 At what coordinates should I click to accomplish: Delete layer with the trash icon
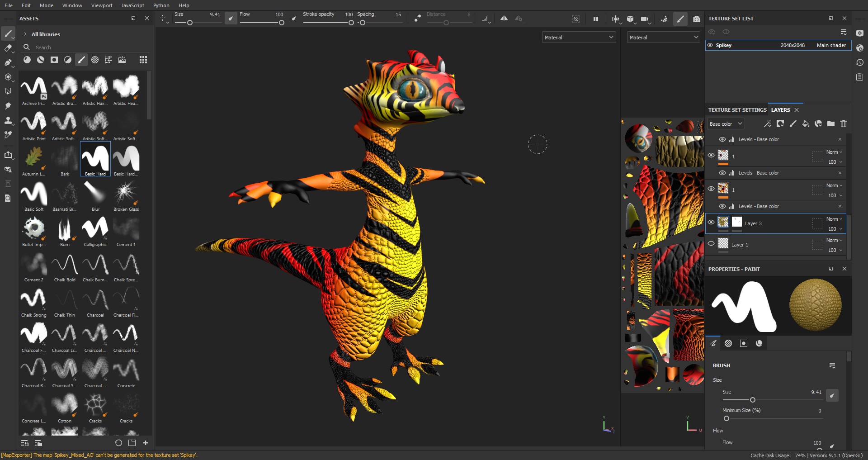[x=843, y=123]
